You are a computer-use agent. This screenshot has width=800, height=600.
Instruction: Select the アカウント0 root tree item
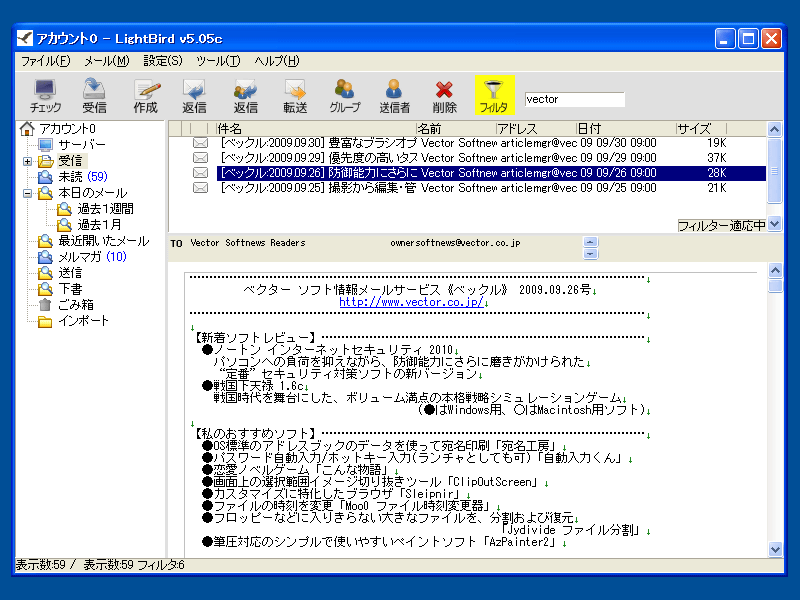[67, 129]
